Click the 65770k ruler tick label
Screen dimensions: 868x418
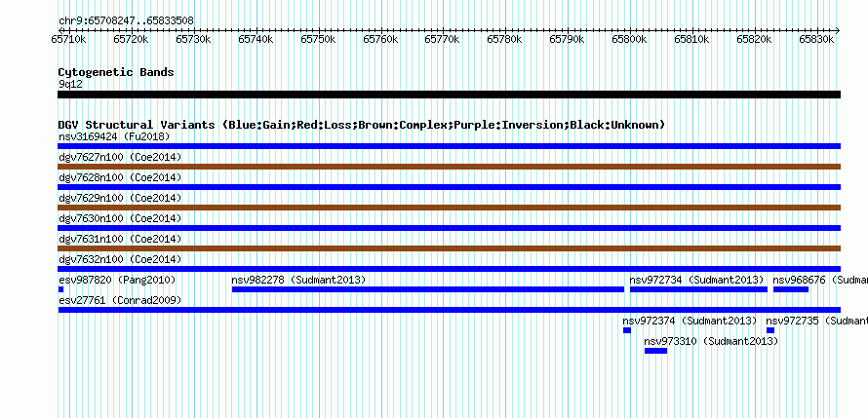(443, 39)
